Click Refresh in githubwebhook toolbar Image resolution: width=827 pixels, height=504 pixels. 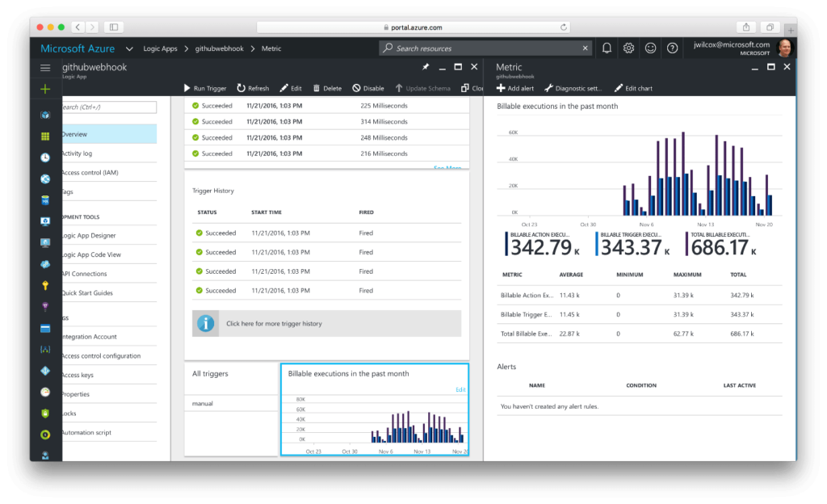[x=253, y=89]
